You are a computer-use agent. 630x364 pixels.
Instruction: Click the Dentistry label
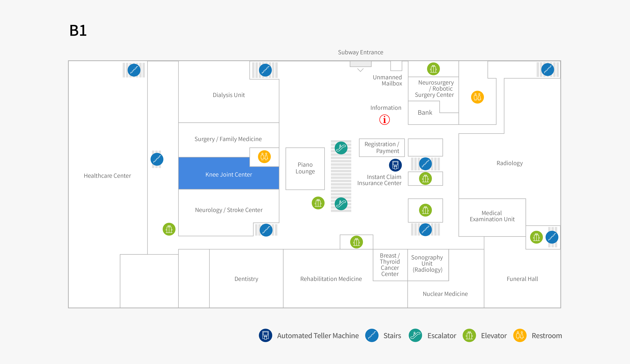coord(246,279)
